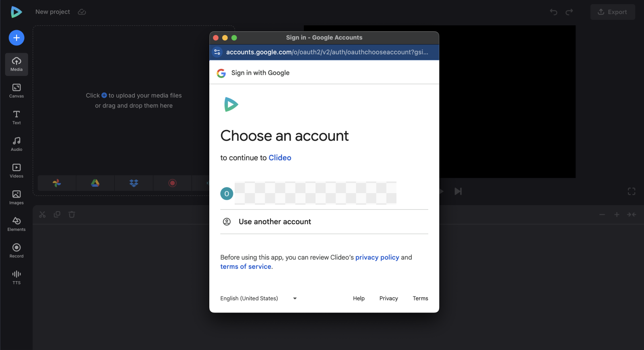The image size is (644, 350).
Task: Open the Videos sidebar panel
Action: (17, 171)
